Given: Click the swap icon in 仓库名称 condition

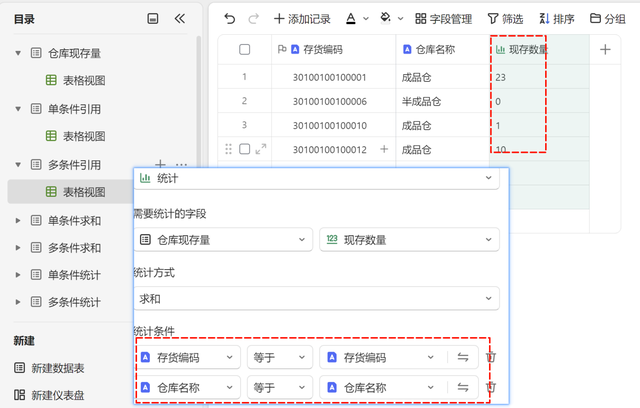Looking at the screenshot, I should [463, 387].
